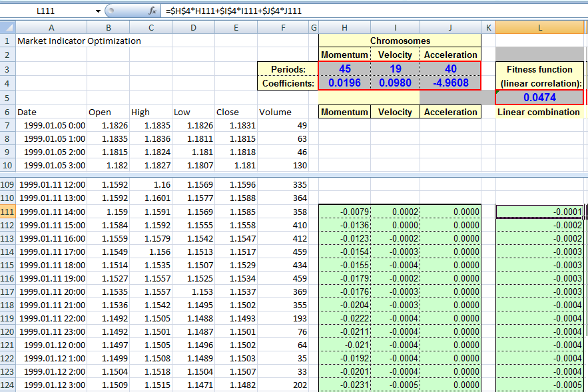This screenshot has height=392, width=588.
Task: Click open value 1.1826 in row 7
Action: pyautogui.click(x=109, y=126)
